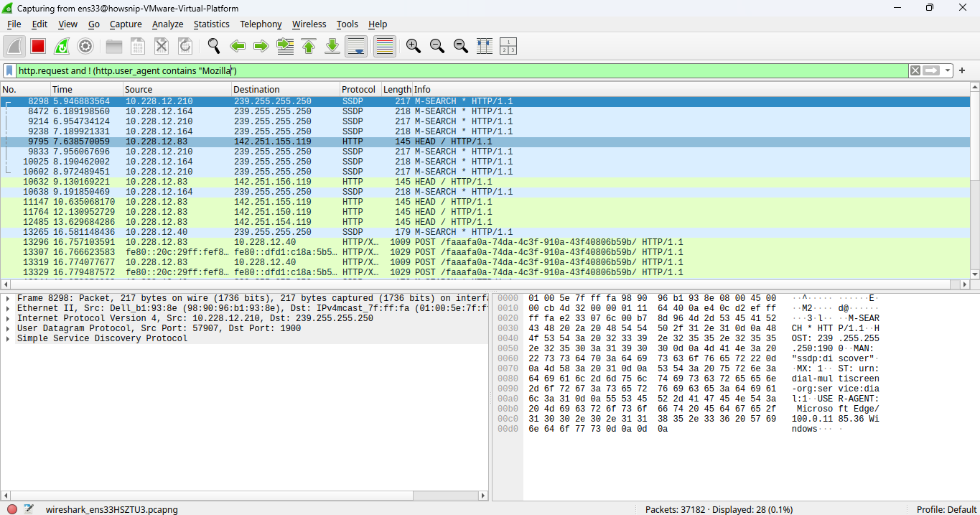Zoom out the main window text

point(437,46)
